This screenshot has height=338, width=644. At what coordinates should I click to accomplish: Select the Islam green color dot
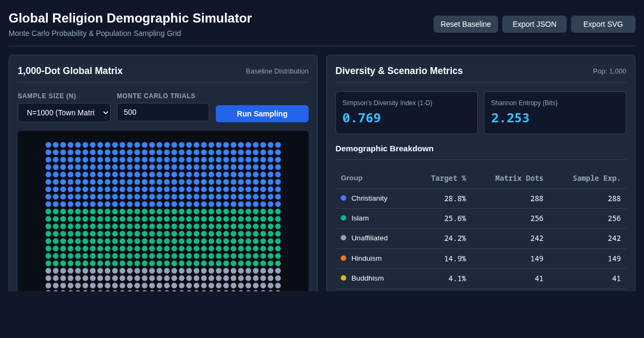point(343,218)
